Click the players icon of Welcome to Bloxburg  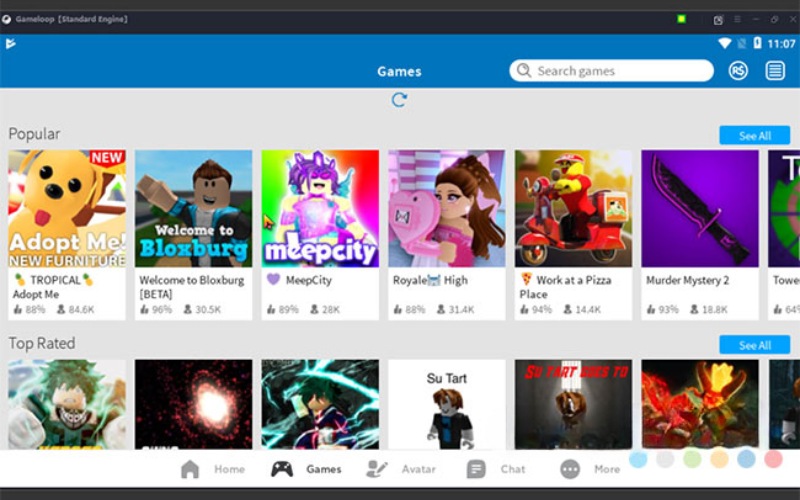[x=187, y=309]
